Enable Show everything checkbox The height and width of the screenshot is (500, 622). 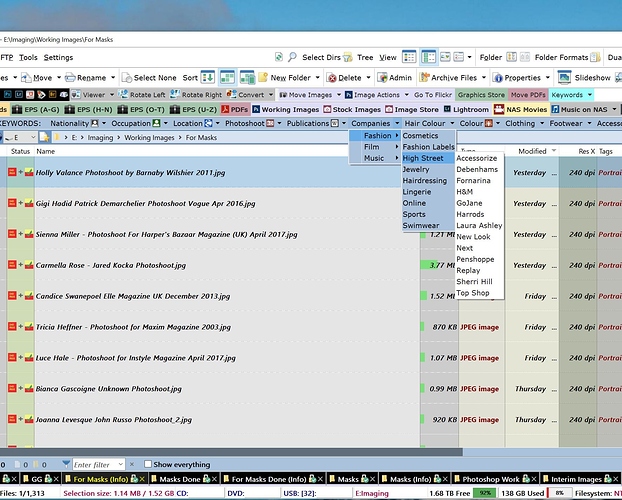(x=148, y=464)
